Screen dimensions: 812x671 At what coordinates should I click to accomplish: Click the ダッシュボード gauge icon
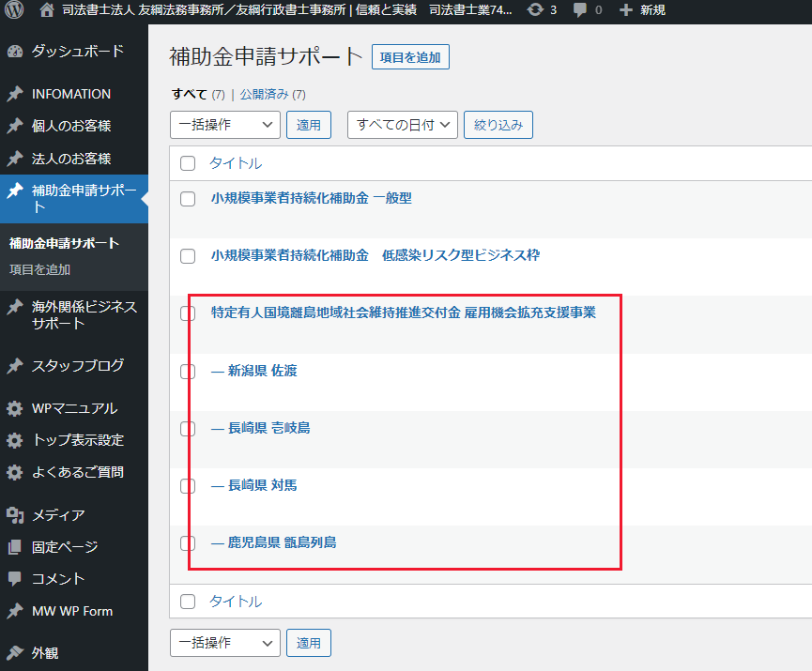(15, 52)
